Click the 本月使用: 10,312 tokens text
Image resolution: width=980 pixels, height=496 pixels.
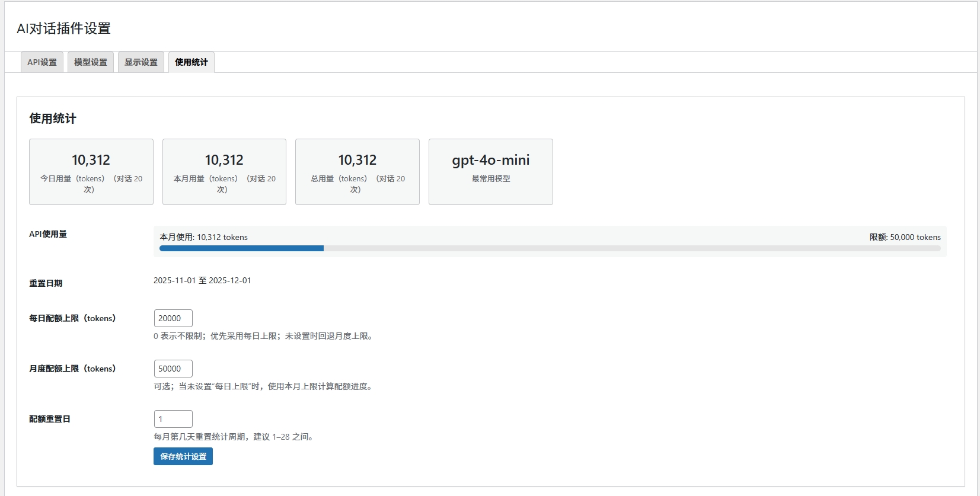pyautogui.click(x=203, y=237)
